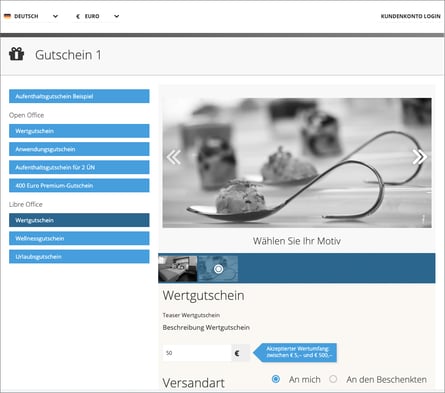Image resolution: width=445 pixels, height=393 pixels.
Task: Click the German flag icon
Action: pyautogui.click(x=7, y=16)
